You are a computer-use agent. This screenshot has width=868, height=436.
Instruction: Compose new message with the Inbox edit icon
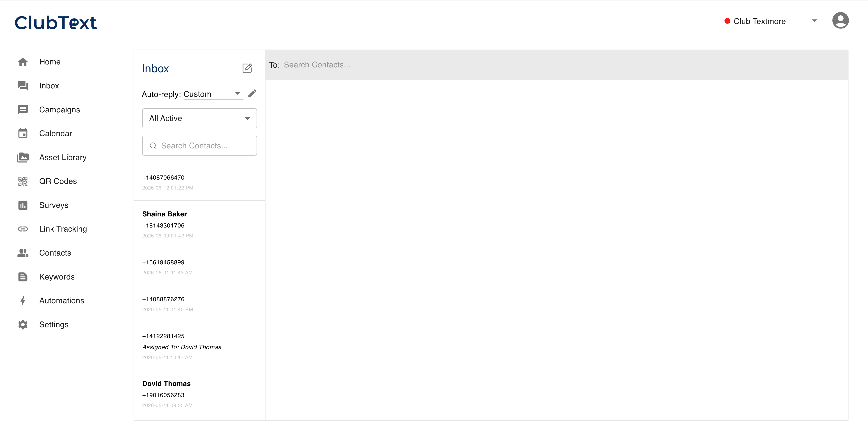coord(247,68)
